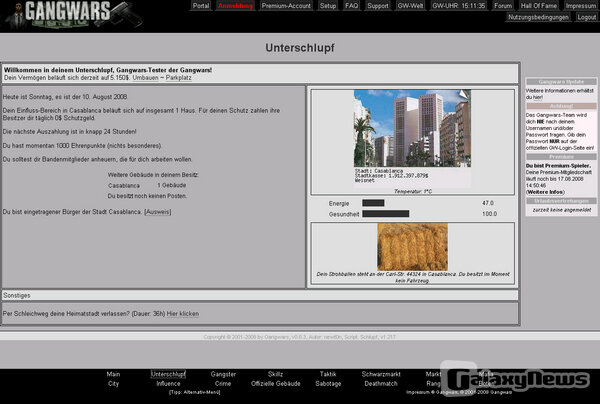This screenshot has height=404, width=600.
Task: Open Taktik in the bottom navigation
Action: pos(328,374)
